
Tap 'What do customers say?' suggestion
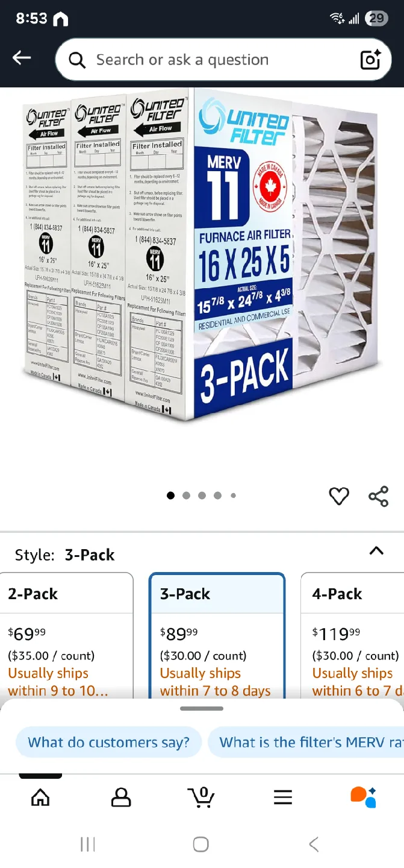pyautogui.click(x=108, y=742)
